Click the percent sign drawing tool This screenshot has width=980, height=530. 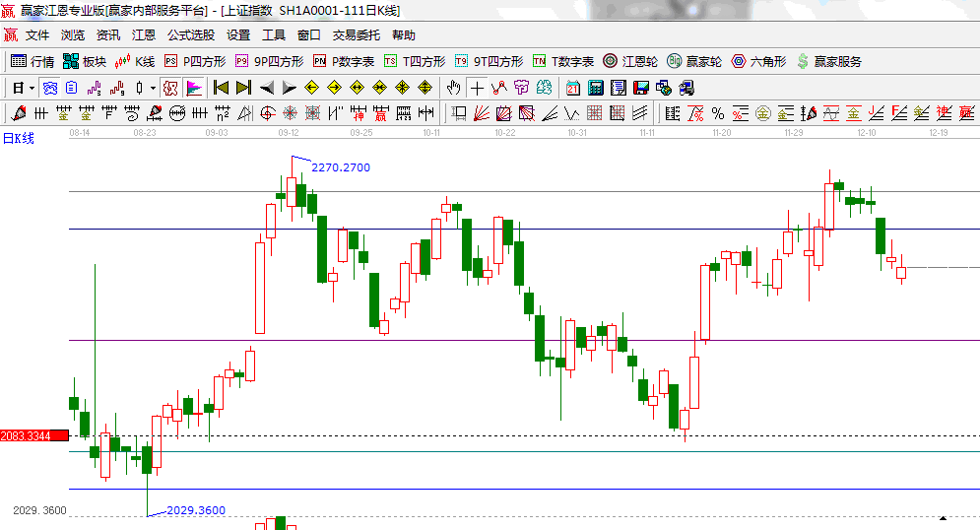click(717, 113)
